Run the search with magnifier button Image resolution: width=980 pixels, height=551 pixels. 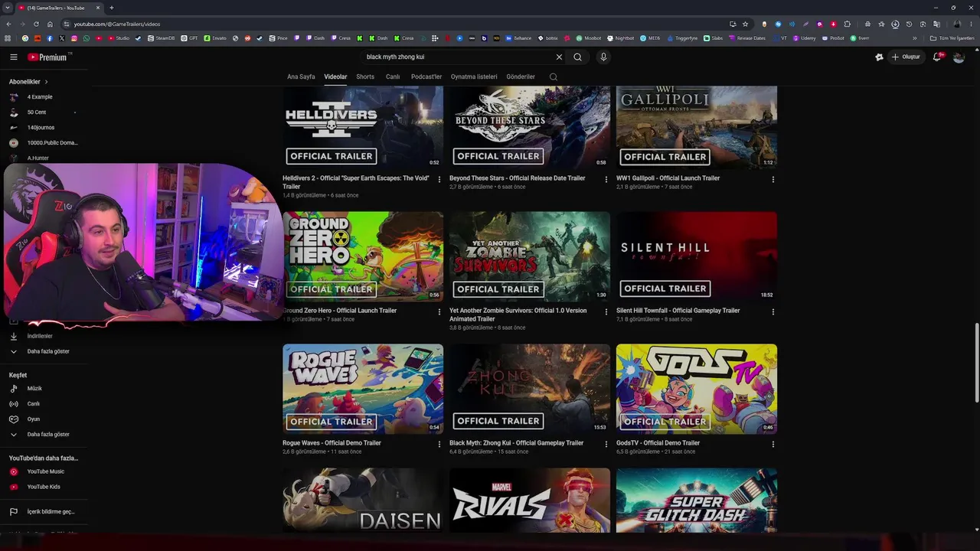point(578,57)
